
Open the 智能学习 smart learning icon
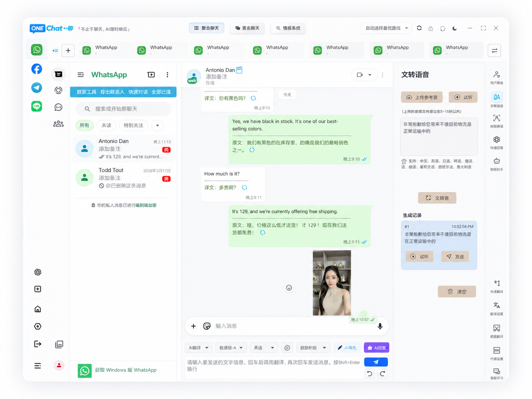pos(497,374)
